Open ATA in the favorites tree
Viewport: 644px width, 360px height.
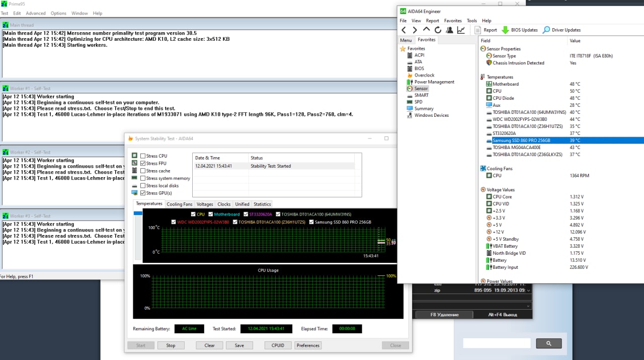418,62
